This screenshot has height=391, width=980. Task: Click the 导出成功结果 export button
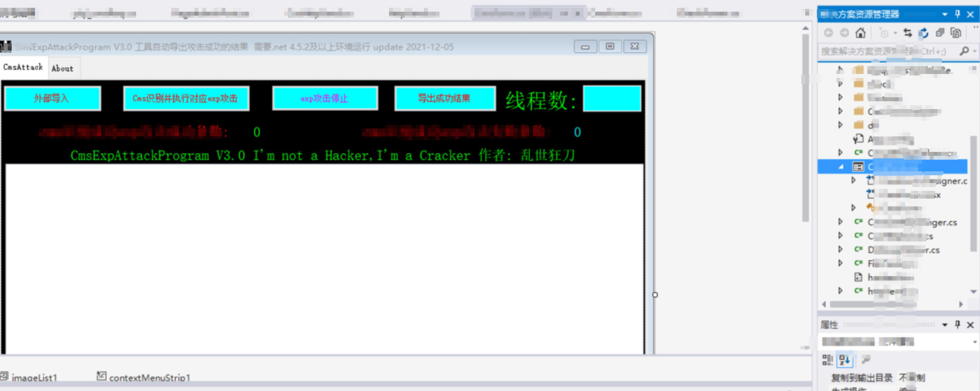444,98
